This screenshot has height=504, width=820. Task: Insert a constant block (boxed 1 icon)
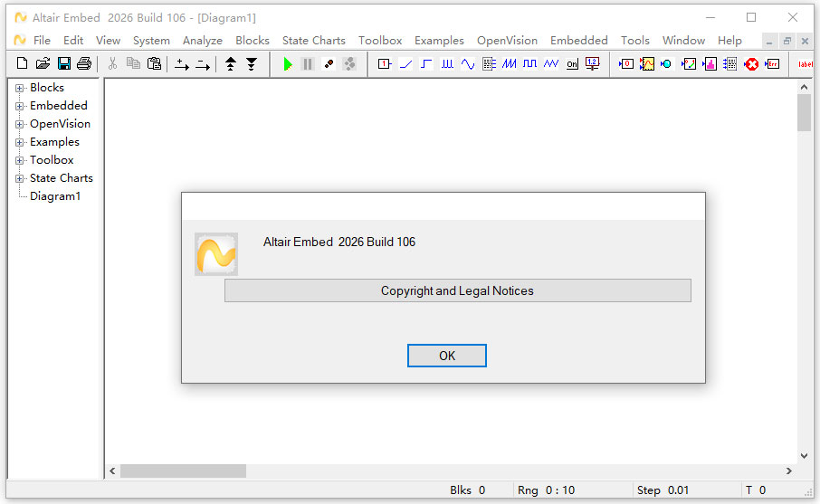point(385,63)
